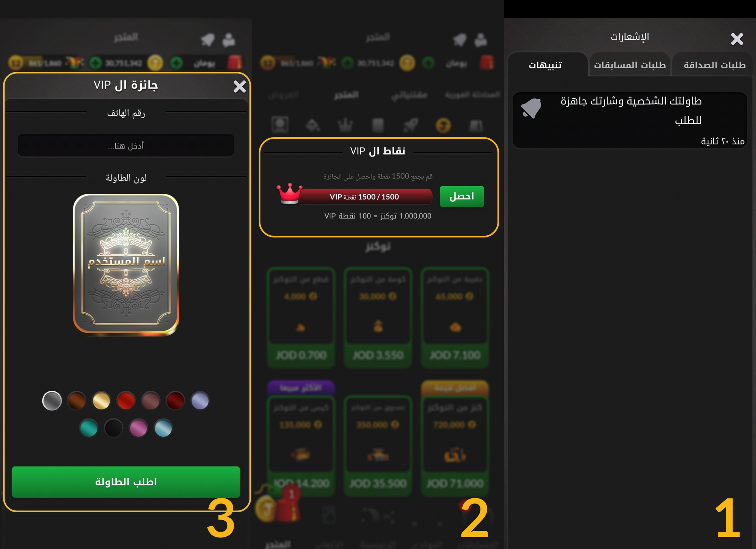This screenshot has width=756, height=549.
Task: Switch to طلبات المسابقات tab
Action: click(x=630, y=65)
